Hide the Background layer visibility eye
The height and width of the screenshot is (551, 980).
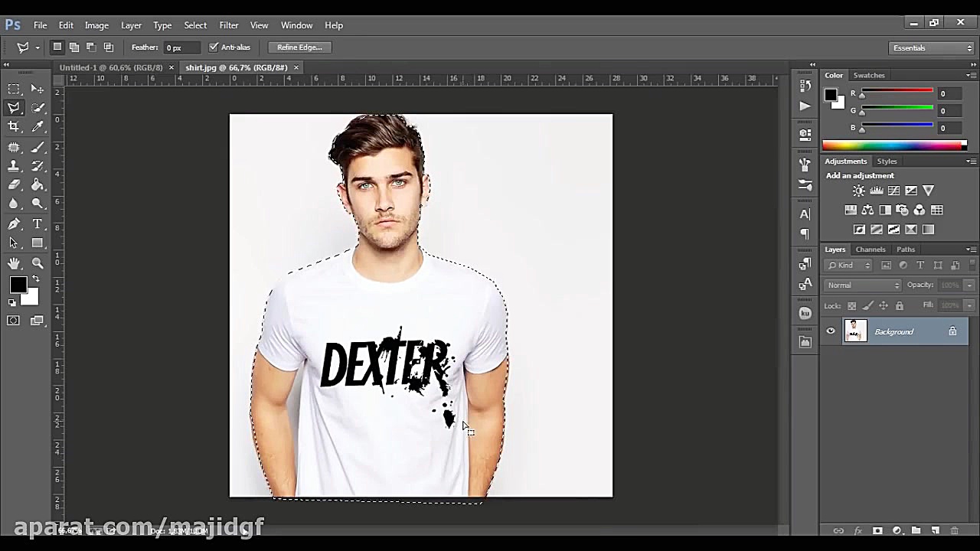point(831,331)
